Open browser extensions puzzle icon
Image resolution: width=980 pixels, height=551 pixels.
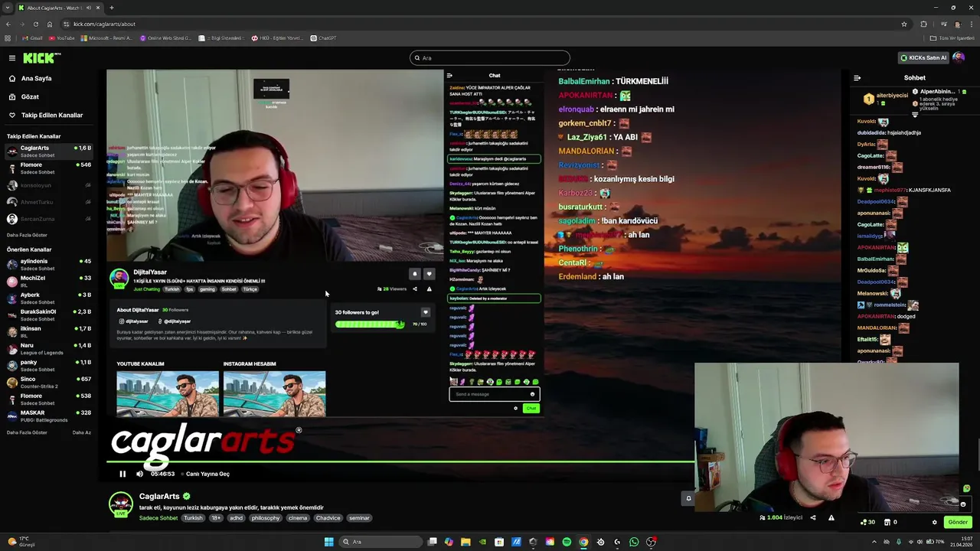pyautogui.click(x=923, y=24)
